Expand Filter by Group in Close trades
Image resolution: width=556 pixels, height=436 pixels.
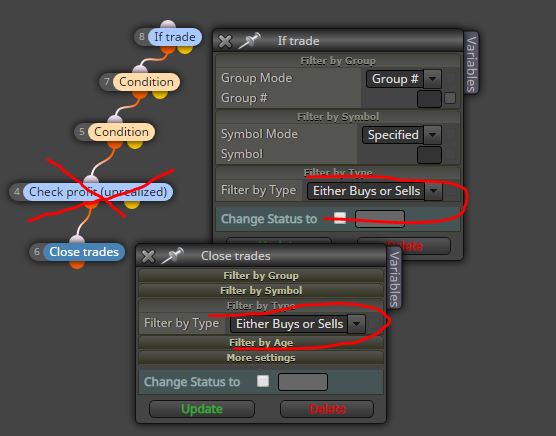(261, 275)
